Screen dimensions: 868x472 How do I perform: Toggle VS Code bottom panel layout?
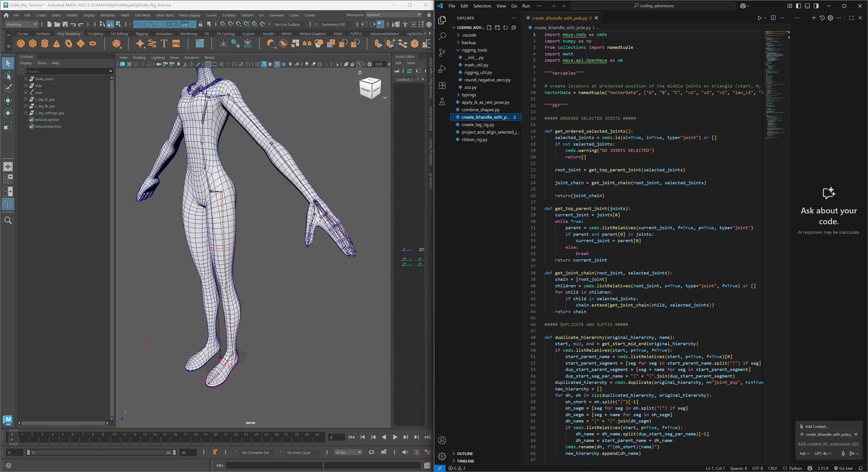coord(807,6)
